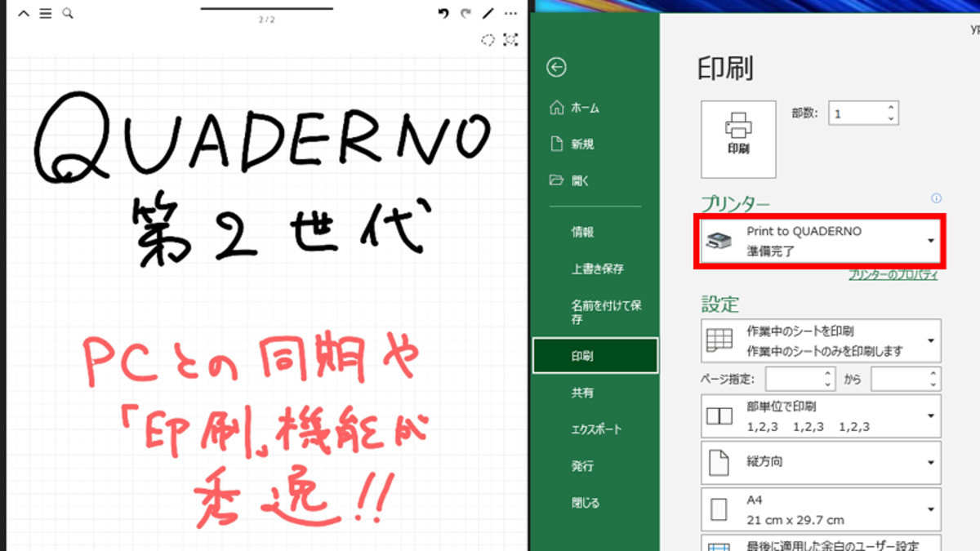Open the Print to QUADERNO printer dropdown
Image resolution: width=980 pixels, height=551 pixels.
tap(821, 241)
